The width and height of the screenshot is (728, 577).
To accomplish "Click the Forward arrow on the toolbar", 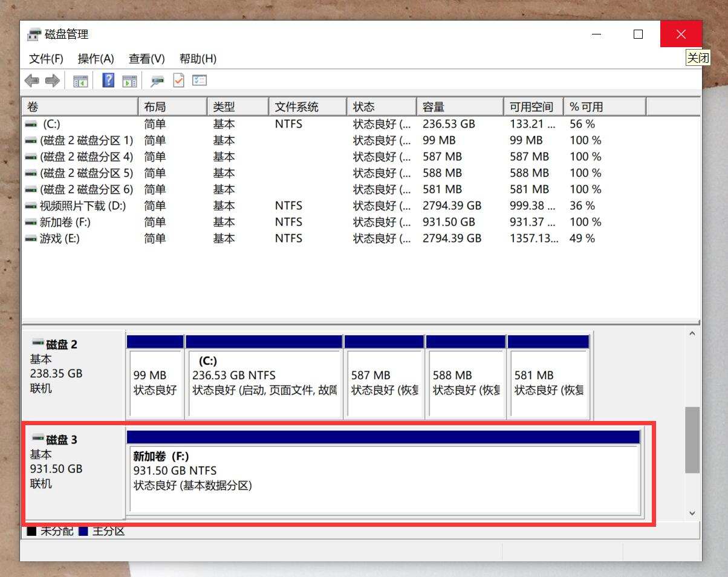I will [52, 80].
